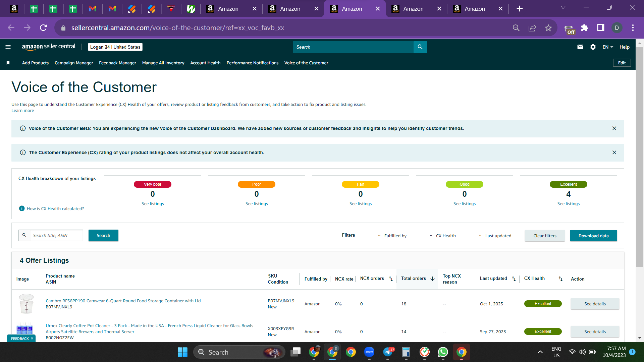The height and width of the screenshot is (362, 644).
Task: Open the Windows Start menu
Action: pos(182,352)
